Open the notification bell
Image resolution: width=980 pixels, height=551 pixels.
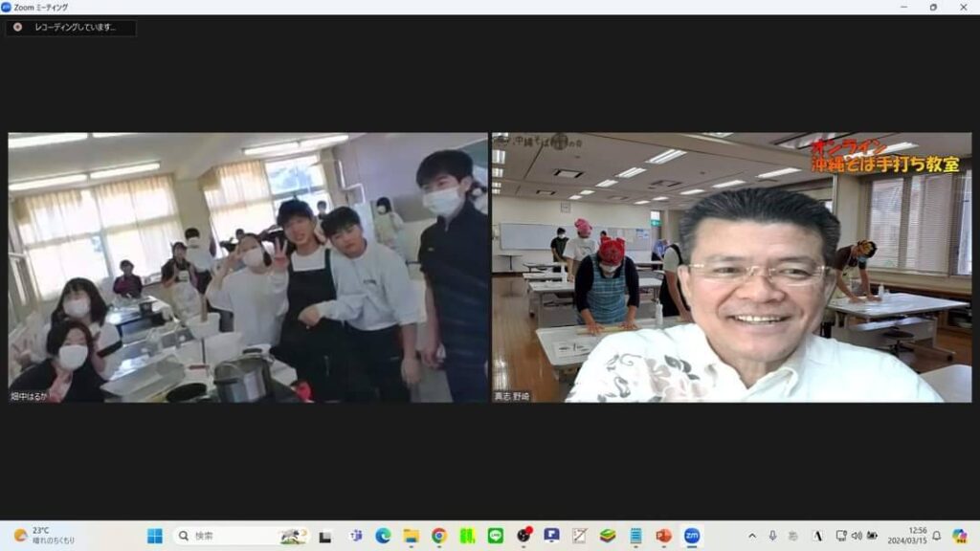point(937,536)
